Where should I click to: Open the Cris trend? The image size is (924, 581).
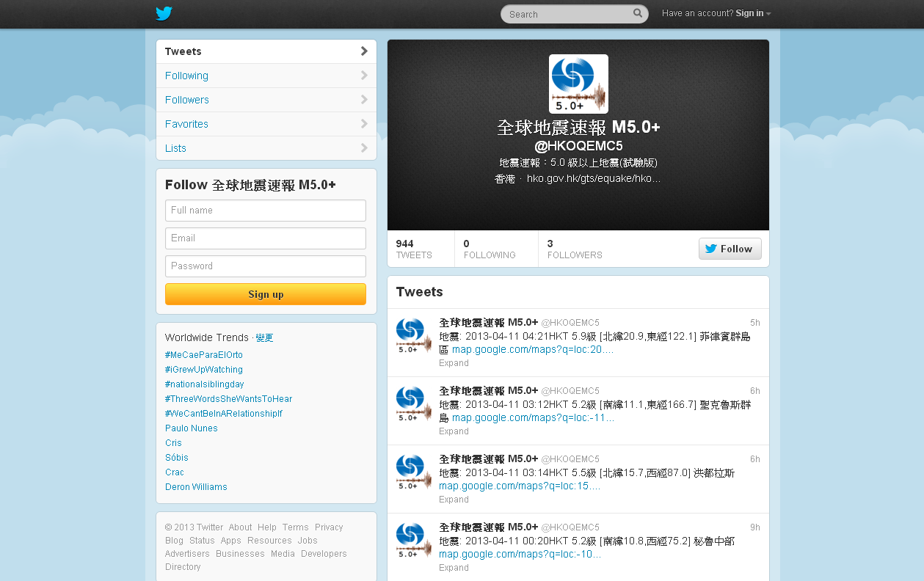click(173, 443)
